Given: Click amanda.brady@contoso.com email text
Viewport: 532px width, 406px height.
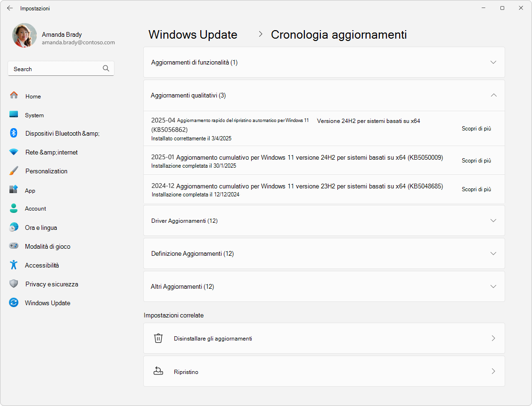Looking at the screenshot, I should pos(78,42).
